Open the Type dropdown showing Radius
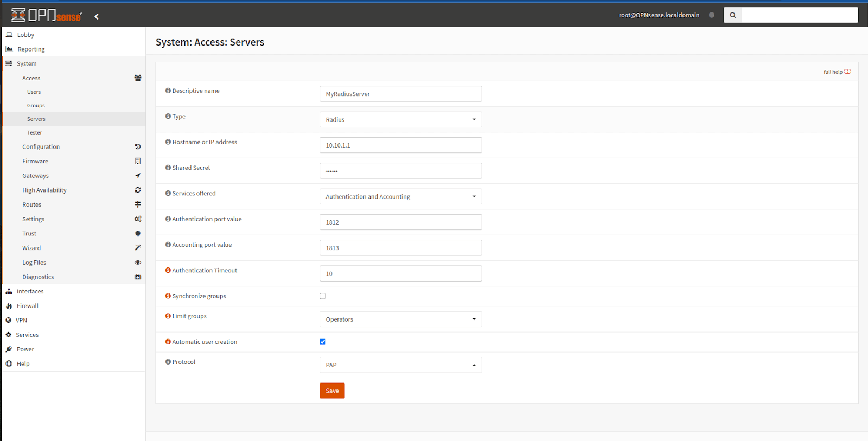Viewport: 868px width, 441px height. coord(400,119)
